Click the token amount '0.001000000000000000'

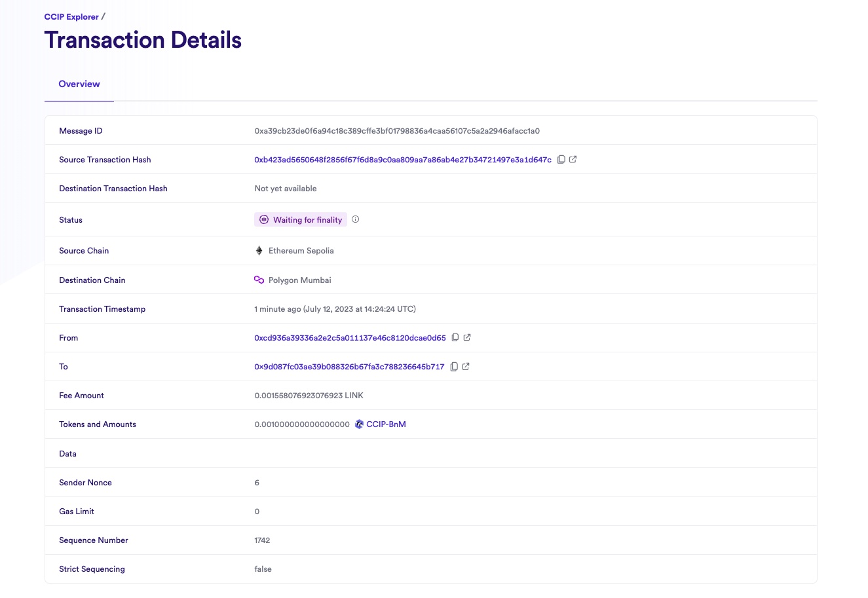tap(302, 424)
